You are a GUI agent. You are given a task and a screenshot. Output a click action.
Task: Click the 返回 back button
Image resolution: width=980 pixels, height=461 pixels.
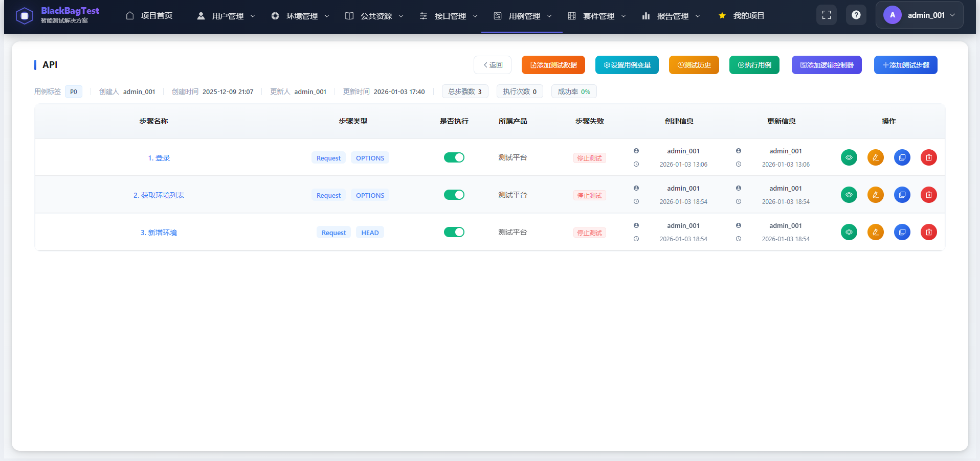click(x=492, y=65)
